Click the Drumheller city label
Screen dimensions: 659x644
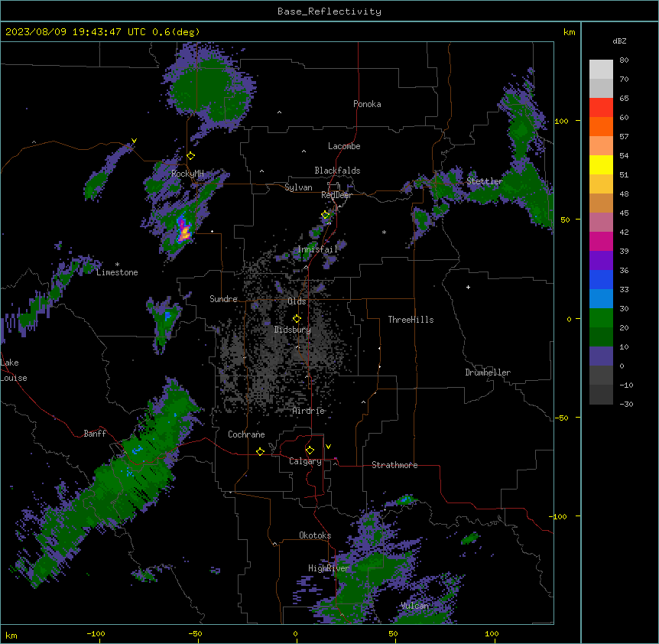click(x=488, y=372)
